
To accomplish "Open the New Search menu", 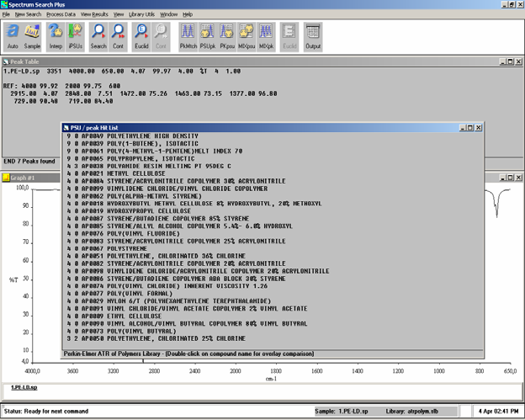I will [28, 14].
